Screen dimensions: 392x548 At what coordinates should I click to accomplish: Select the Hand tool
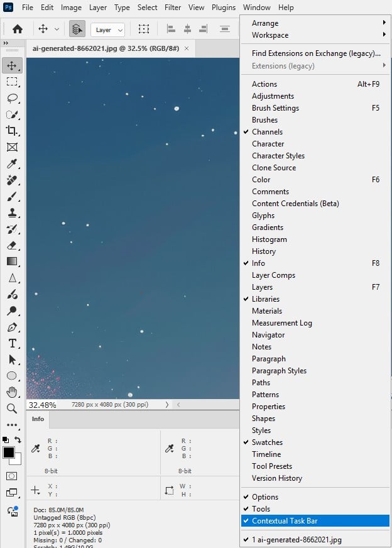click(12, 392)
